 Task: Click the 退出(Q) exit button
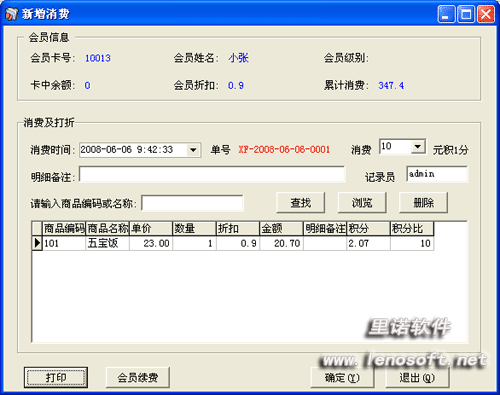pyautogui.click(x=417, y=377)
